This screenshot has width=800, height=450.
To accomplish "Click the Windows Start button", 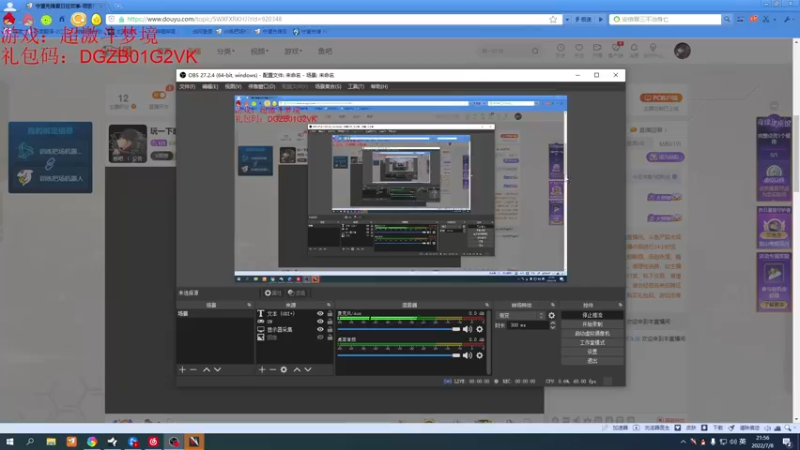I will 10,441.
